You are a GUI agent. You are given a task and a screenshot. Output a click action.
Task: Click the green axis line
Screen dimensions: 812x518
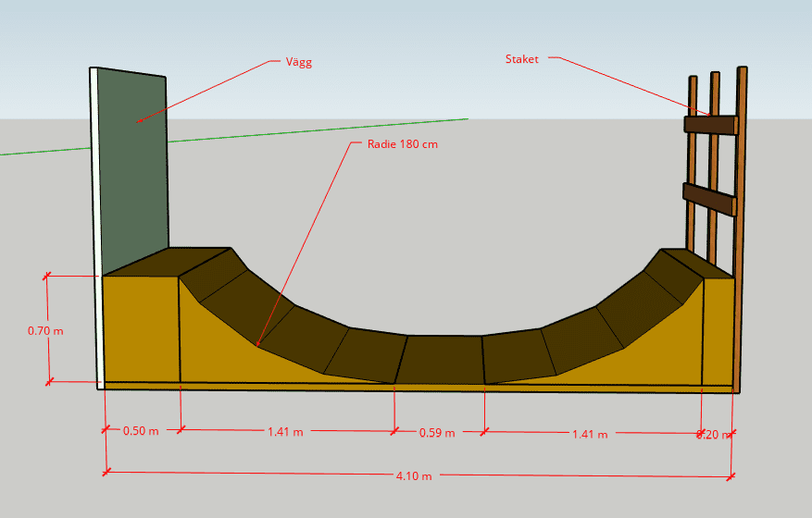click(278, 133)
